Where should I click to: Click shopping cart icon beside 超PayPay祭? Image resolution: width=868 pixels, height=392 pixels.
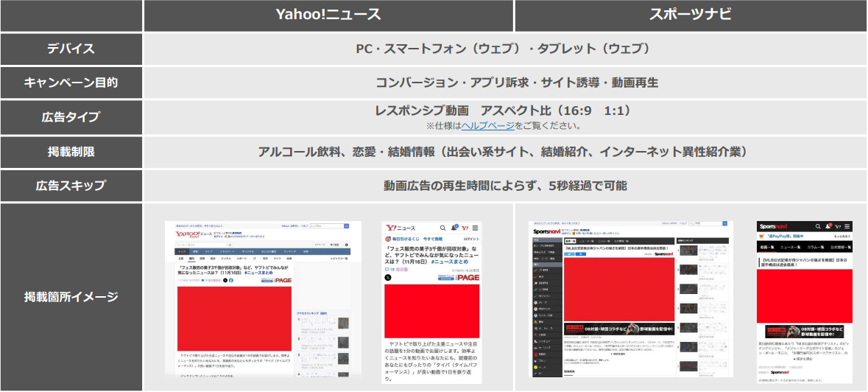[761, 237]
